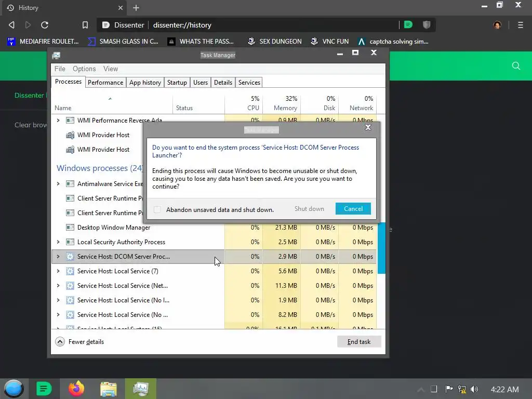Screen dimensions: 532x399
Task: Sort processes by the CPU column header
Action: [244, 103]
